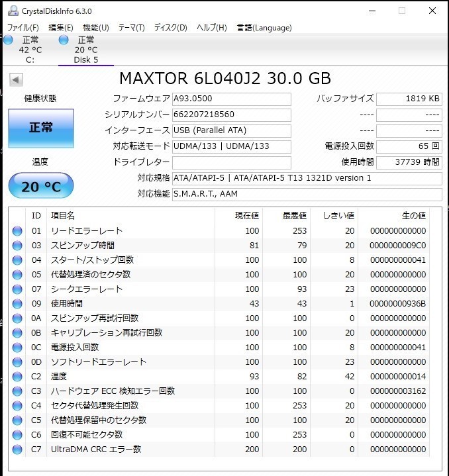Click the しきい値 column header
449x476 pixels.
click(x=338, y=216)
